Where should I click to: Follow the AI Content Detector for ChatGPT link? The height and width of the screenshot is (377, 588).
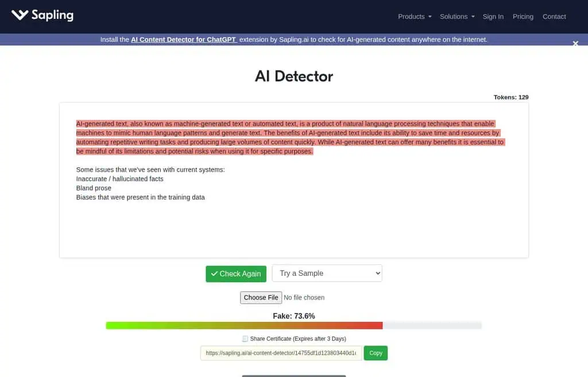[x=184, y=40]
